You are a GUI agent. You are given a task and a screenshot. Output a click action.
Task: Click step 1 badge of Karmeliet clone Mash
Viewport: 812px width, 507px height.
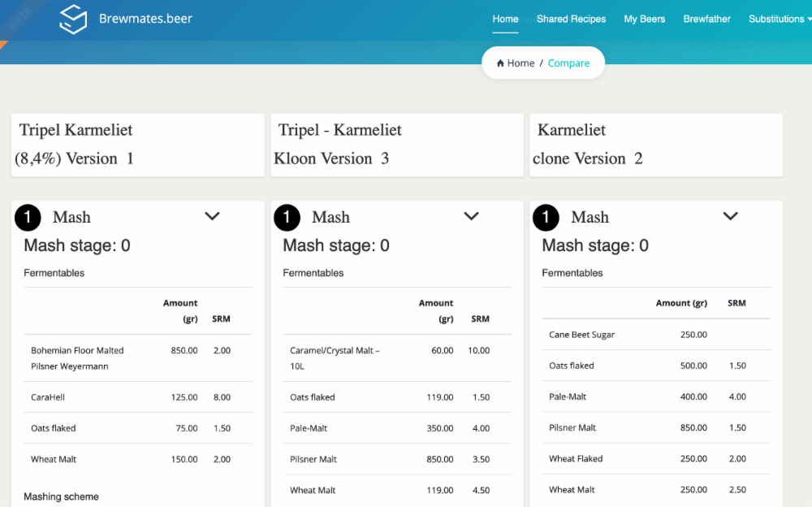(546, 217)
